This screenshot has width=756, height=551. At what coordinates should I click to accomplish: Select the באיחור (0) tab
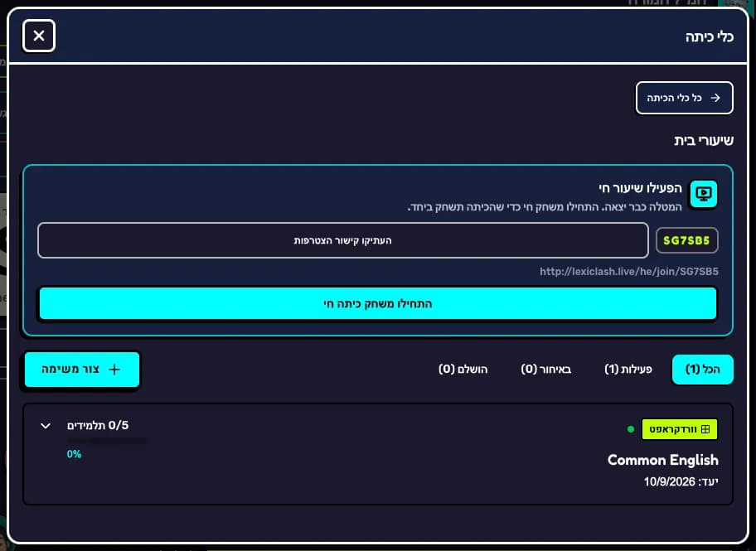coord(545,370)
